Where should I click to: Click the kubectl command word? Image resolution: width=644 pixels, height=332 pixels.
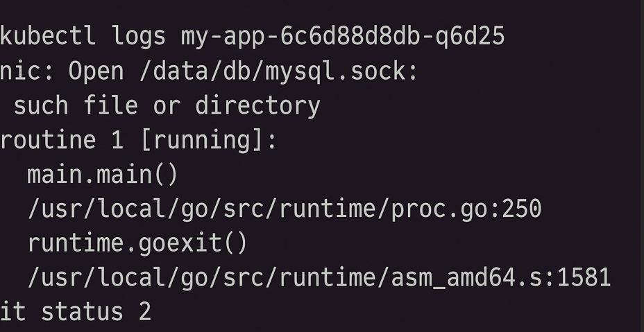[x=49, y=36]
